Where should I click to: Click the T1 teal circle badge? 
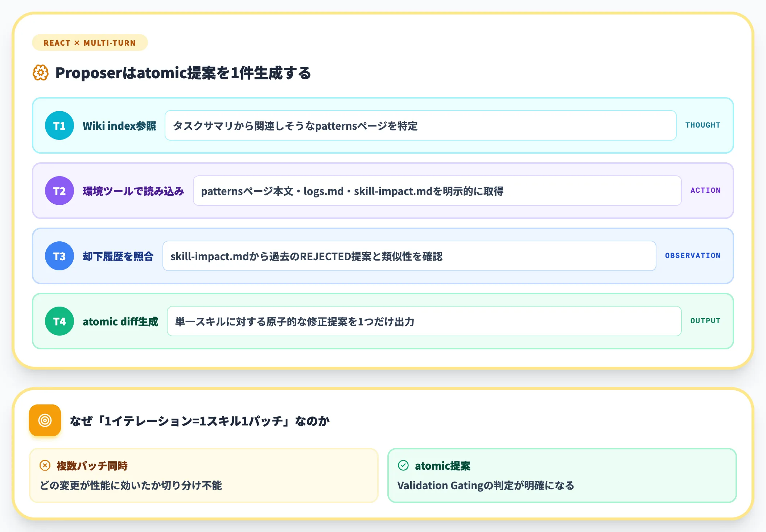pyautogui.click(x=59, y=125)
